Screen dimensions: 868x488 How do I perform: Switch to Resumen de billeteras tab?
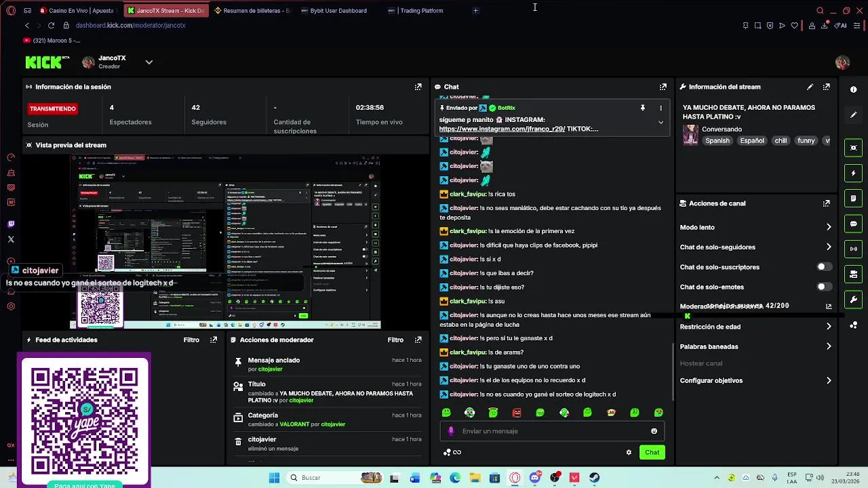pos(252,10)
